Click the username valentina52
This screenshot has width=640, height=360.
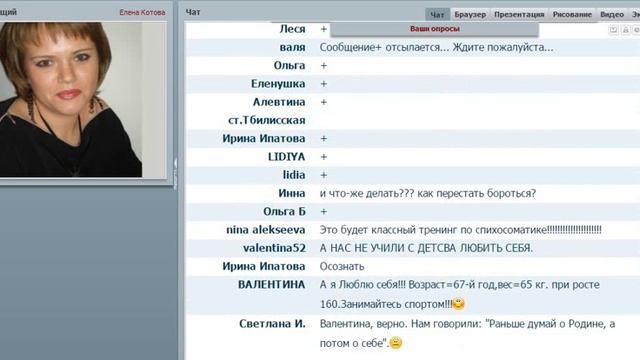pos(274,248)
